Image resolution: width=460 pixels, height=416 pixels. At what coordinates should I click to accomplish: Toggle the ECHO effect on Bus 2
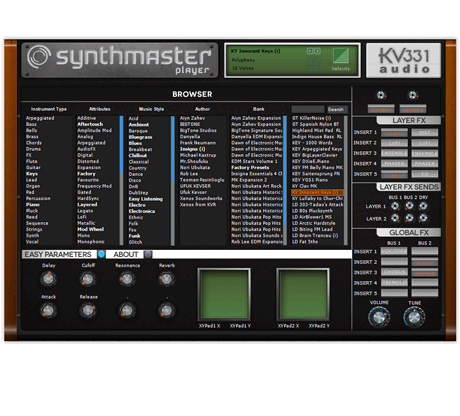[x=425, y=262]
